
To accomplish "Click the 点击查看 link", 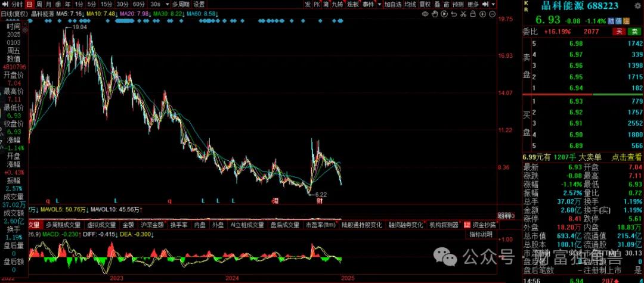I will coord(626,157).
